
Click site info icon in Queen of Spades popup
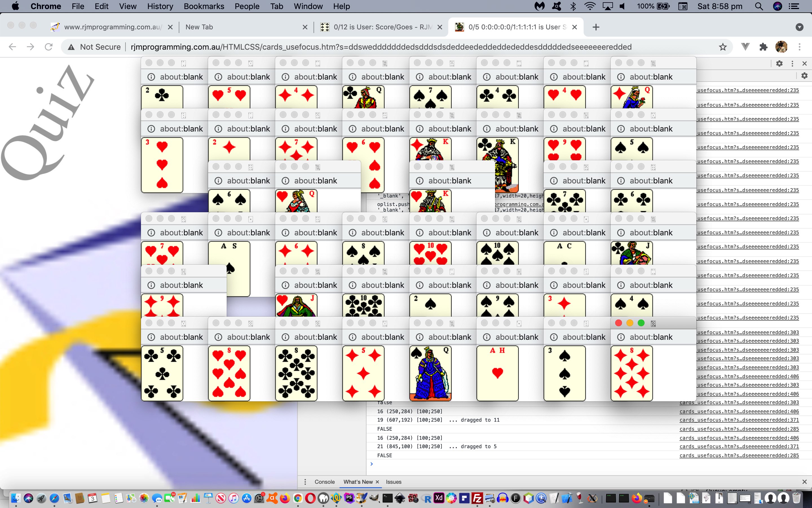[x=420, y=337]
